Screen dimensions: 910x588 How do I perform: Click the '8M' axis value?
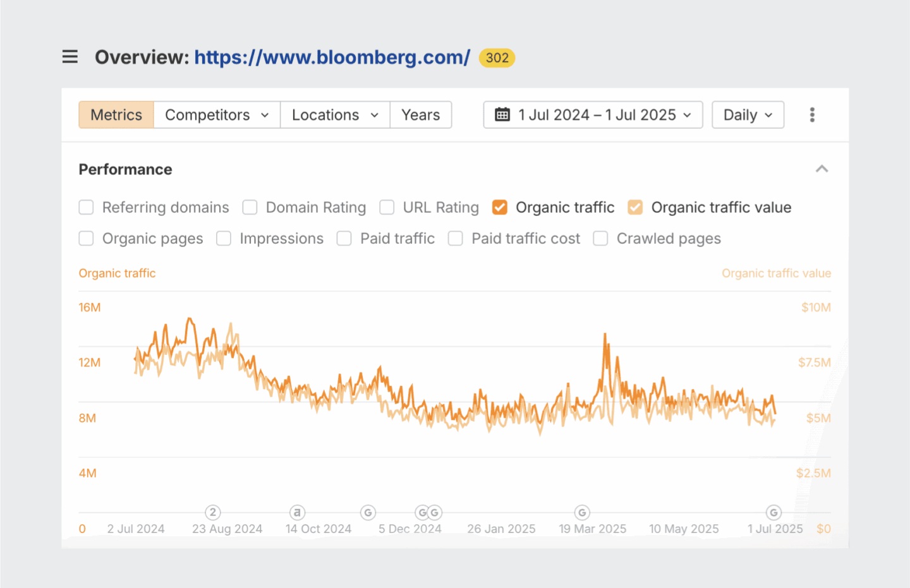[x=87, y=418]
